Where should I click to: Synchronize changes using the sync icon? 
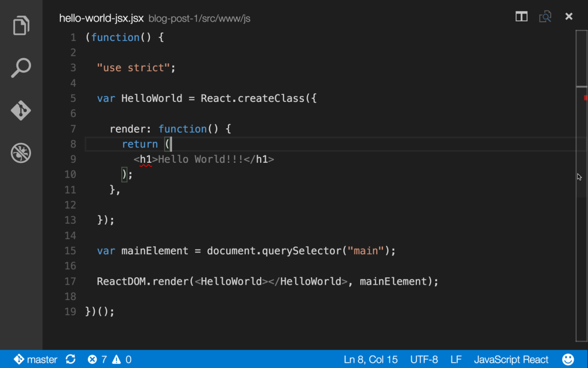[71, 359]
